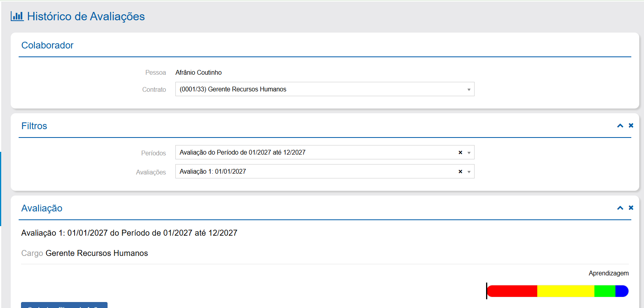Collapse the Filtros panel with its chevron
Image resolution: width=644 pixels, height=308 pixels.
click(620, 126)
